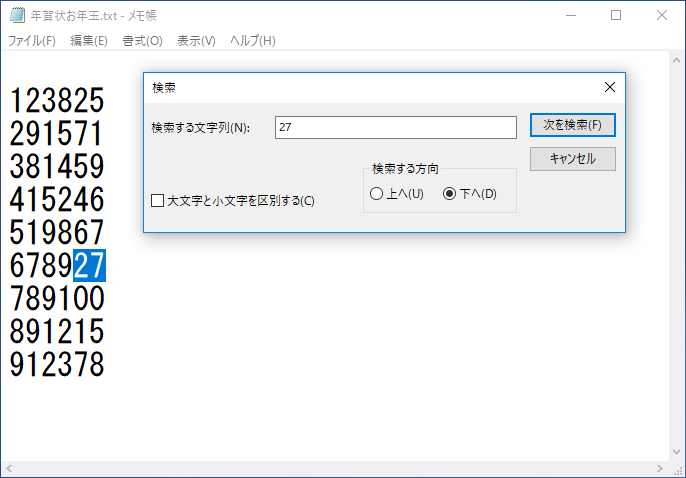
Task: Open the 表示(V) menu
Action: point(196,41)
